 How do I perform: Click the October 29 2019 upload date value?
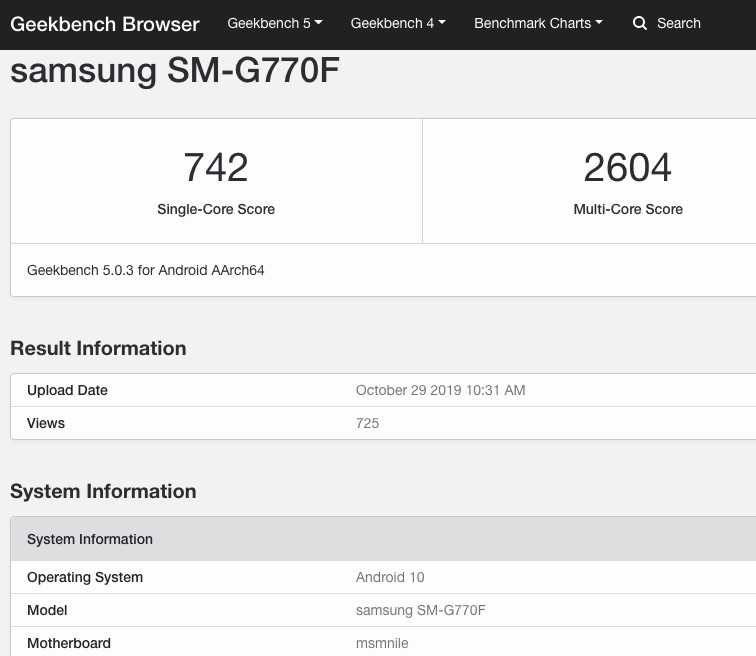(440, 390)
